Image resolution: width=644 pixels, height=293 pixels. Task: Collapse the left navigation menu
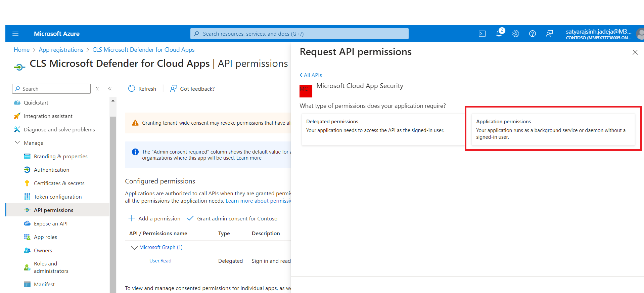click(x=110, y=89)
